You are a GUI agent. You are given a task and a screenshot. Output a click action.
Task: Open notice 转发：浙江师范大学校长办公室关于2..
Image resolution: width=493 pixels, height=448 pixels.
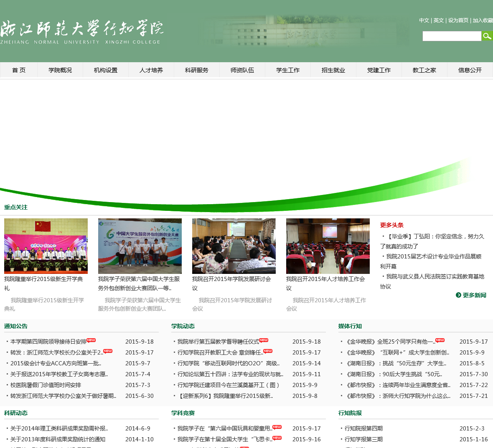click(56, 352)
